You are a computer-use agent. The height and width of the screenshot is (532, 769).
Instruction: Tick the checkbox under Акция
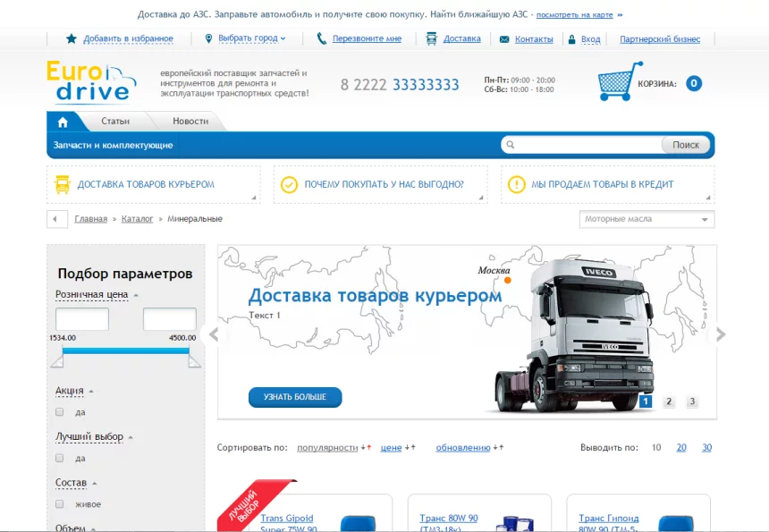coord(60,412)
